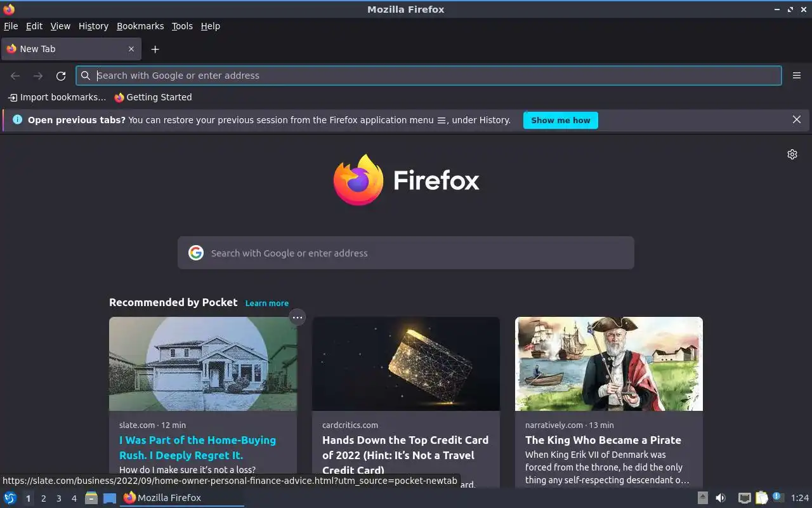
Task: Open the three-dot menu on Slate card
Action: pos(298,317)
